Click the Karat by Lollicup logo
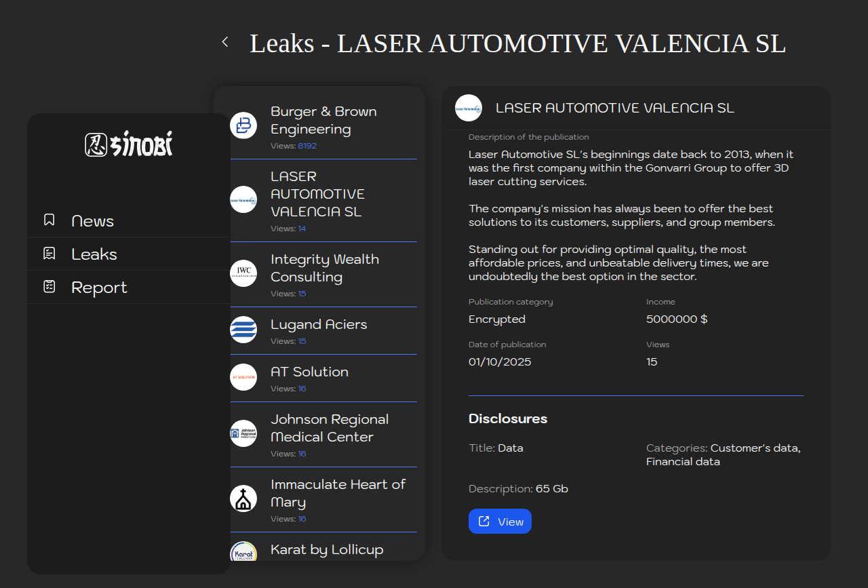 (243, 552)
